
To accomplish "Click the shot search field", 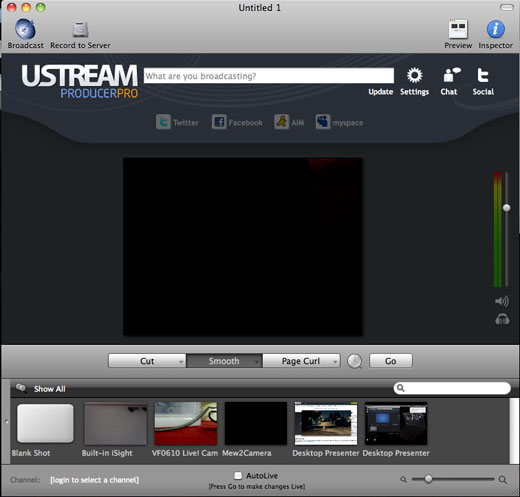I will pos(452,388).
